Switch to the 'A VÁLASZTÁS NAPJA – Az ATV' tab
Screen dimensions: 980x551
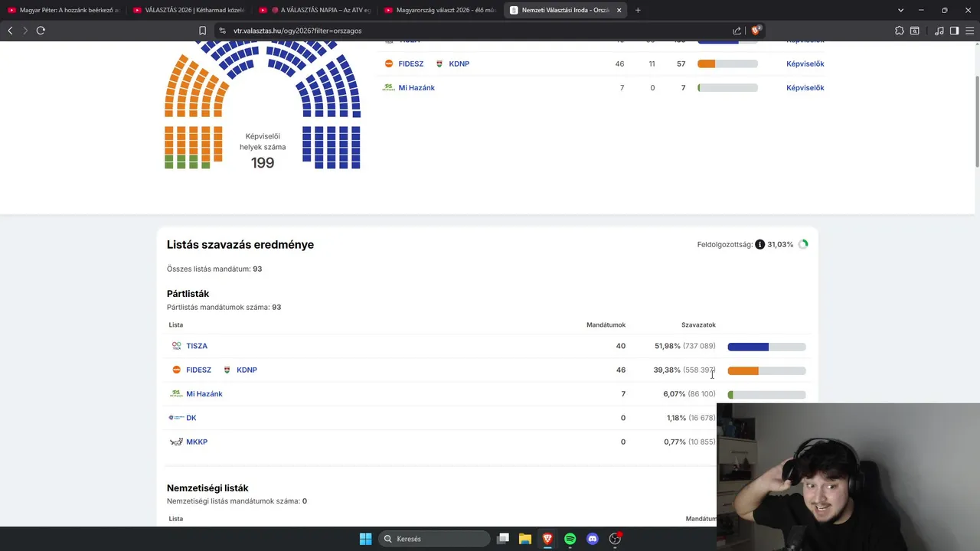click(x=315, y=10)
